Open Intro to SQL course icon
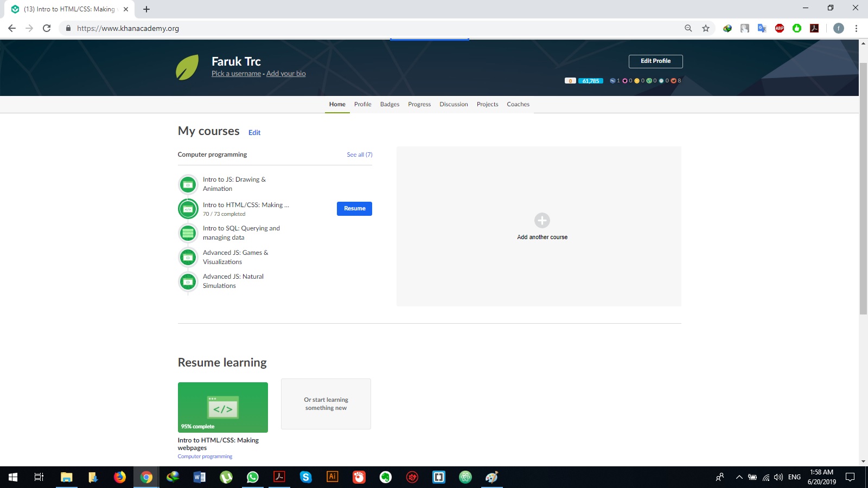This screenshot has height=488, width=868. click(x=188, y=233)
